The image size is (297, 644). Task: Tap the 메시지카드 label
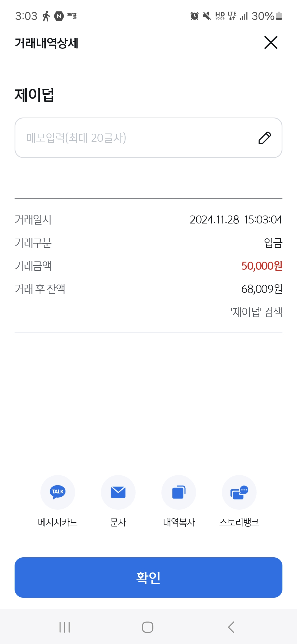pos(58,522)
